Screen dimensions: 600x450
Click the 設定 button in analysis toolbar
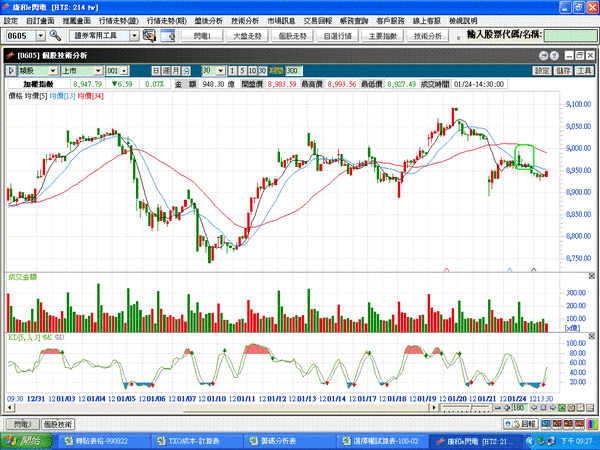tap(542, 71)
